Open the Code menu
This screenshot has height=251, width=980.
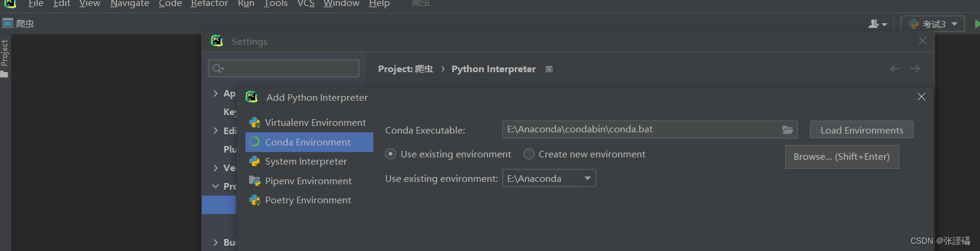click(170, 4)
